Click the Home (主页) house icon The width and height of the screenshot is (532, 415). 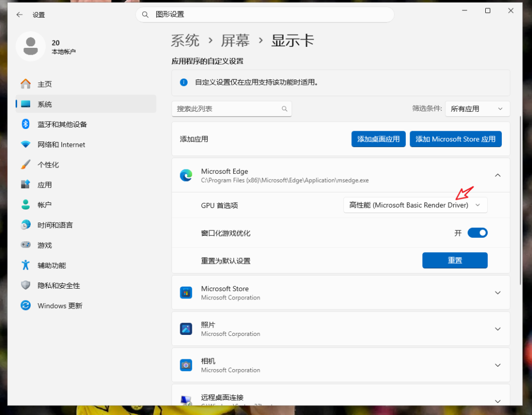click(25, 84)
